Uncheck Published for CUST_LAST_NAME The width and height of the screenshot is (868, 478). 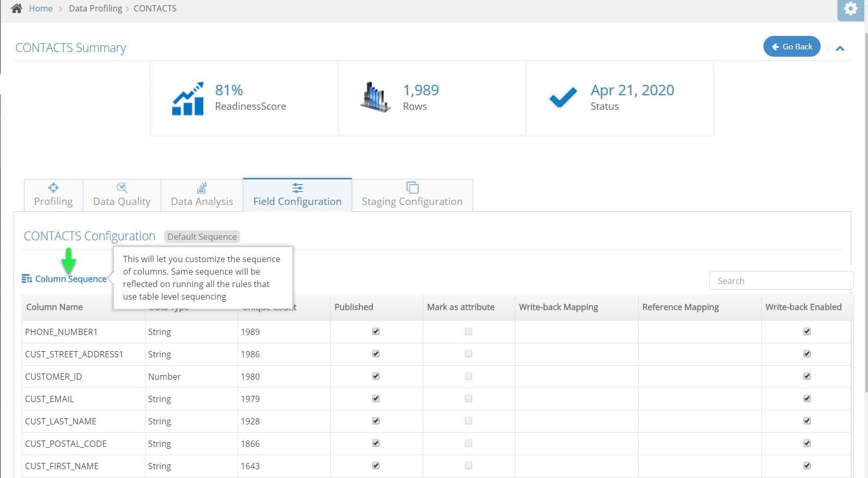376,421
